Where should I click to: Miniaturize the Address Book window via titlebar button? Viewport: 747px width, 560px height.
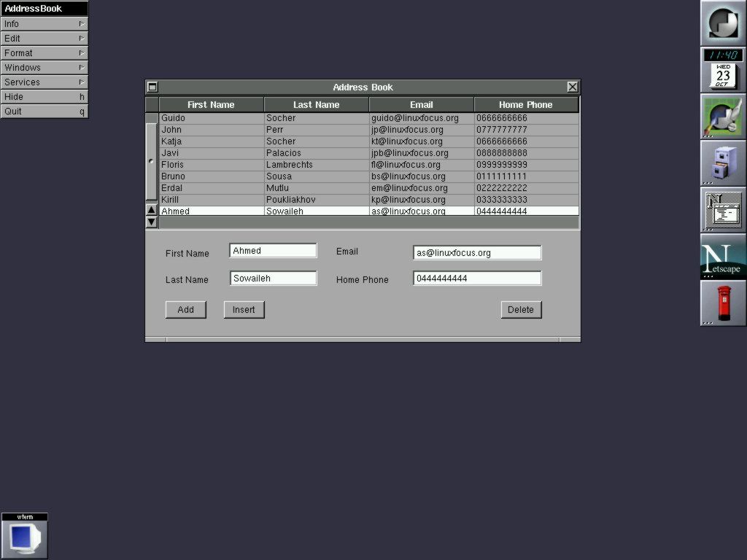(x=152, y=87)
